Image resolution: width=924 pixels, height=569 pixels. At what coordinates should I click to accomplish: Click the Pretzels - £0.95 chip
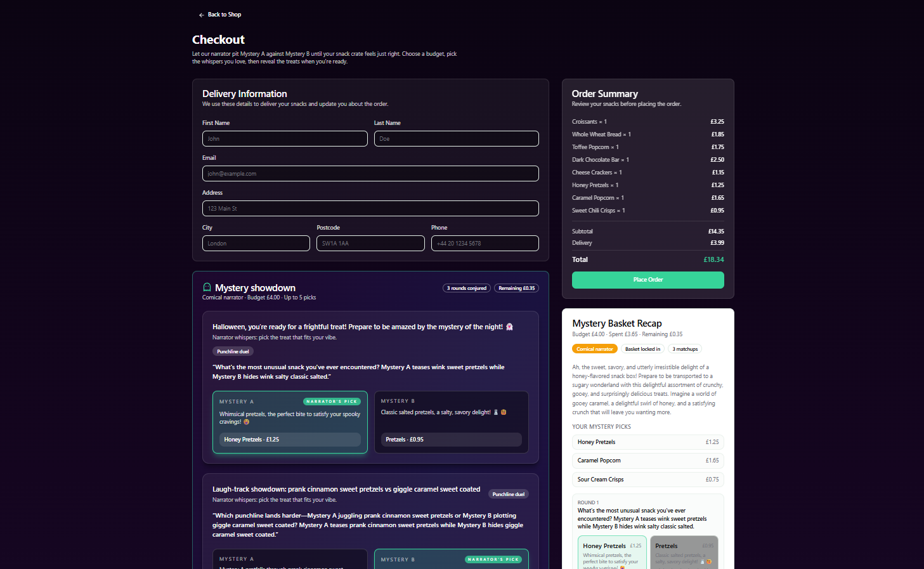pos(452,440)
